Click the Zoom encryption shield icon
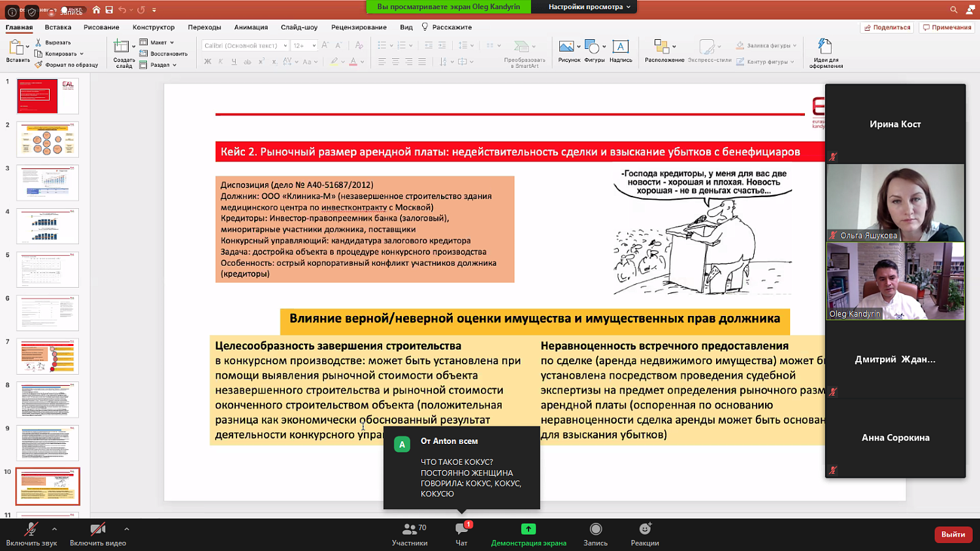 point(31,12)
